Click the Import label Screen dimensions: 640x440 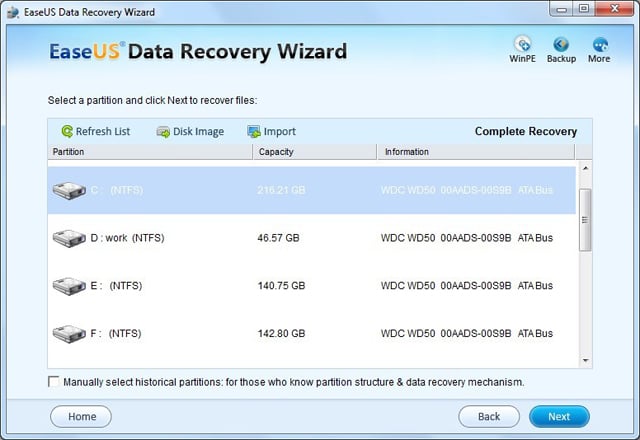(x=280, y=131)
